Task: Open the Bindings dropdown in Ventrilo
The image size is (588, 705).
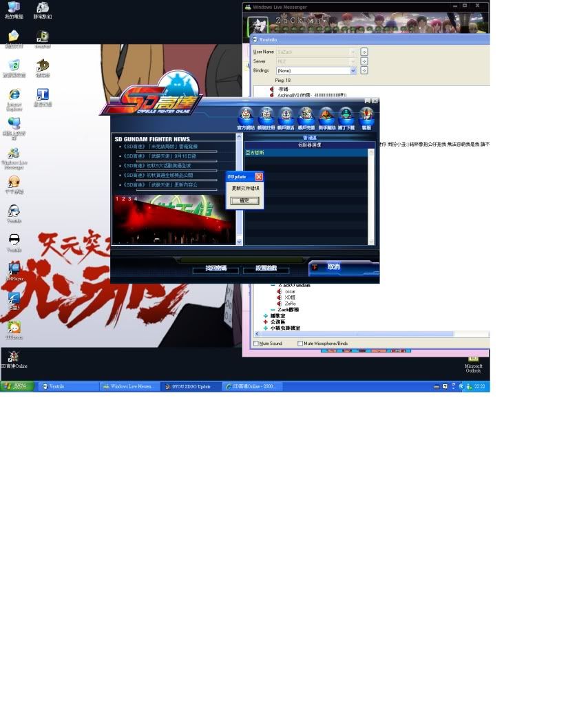Action: point(353,71)
